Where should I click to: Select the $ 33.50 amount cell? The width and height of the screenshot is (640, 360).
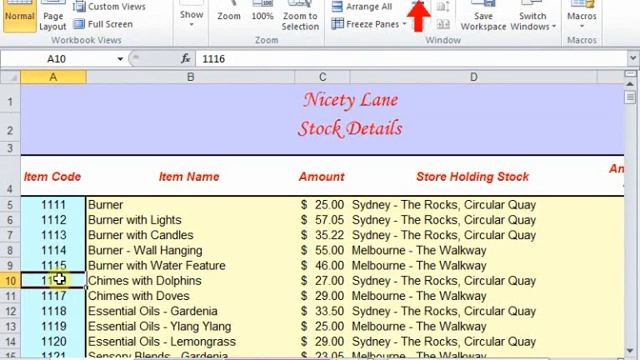tap(322, 311)
